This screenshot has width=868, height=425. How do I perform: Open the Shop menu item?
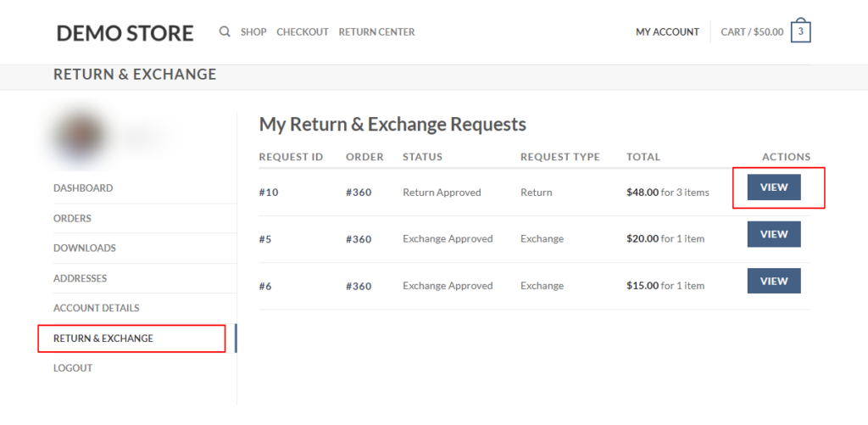coord(253,32)
